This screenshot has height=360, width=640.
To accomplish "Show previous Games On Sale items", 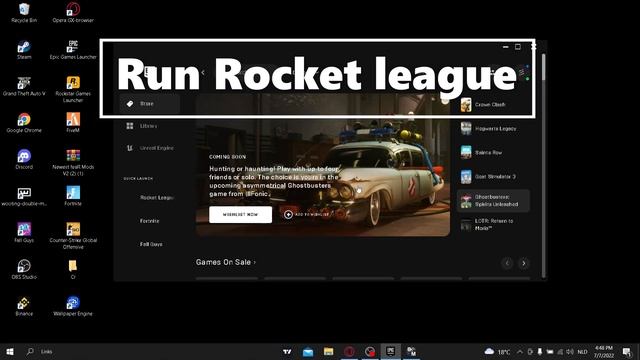I will pyautogui.click(x=507, y=263).
